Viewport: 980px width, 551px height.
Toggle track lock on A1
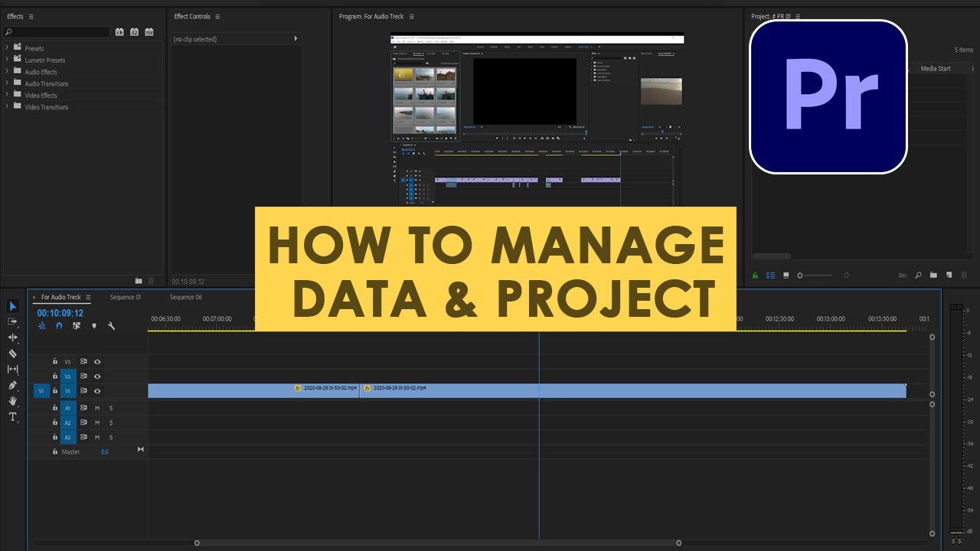point(55,408)
